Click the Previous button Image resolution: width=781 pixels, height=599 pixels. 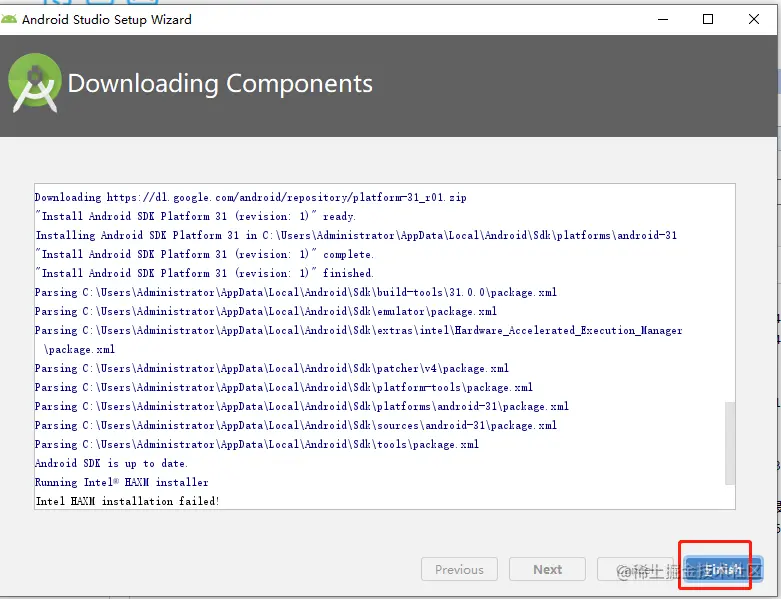point(459,569)
